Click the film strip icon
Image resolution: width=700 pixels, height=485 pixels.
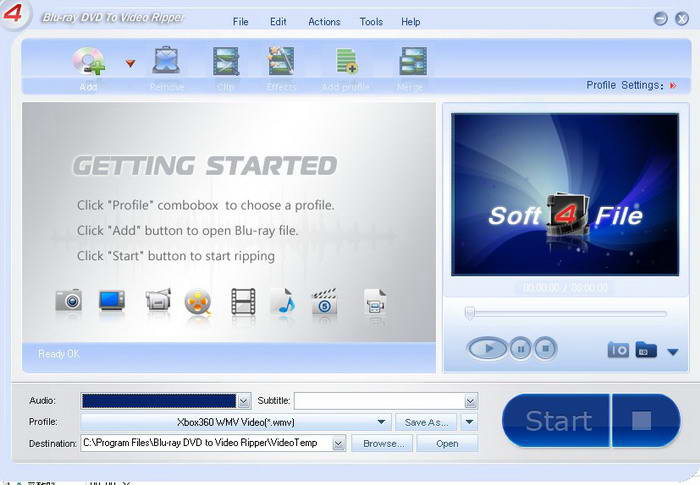(243, 301)
